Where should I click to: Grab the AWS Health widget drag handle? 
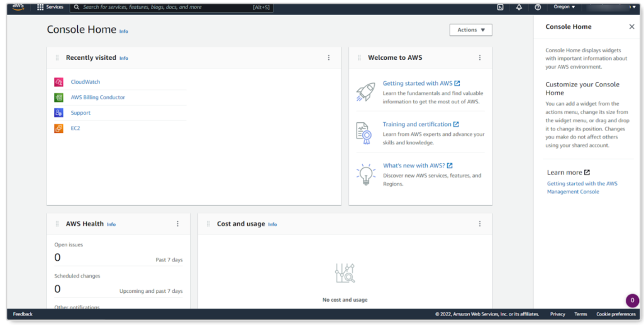click(x=57, y=224)
